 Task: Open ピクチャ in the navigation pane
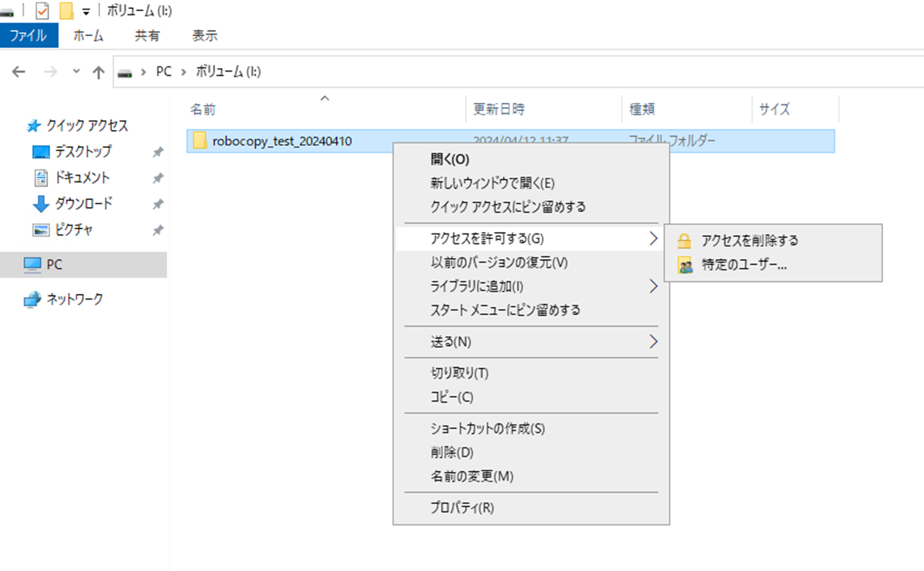(74, 230)
